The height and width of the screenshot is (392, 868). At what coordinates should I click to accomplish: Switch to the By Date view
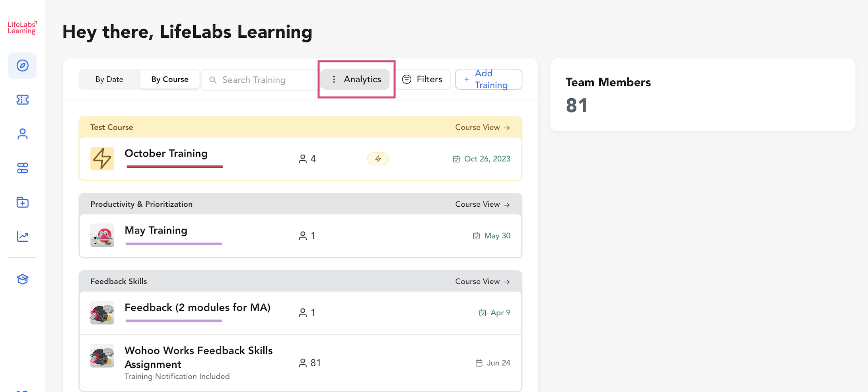[x=109, y=80]
